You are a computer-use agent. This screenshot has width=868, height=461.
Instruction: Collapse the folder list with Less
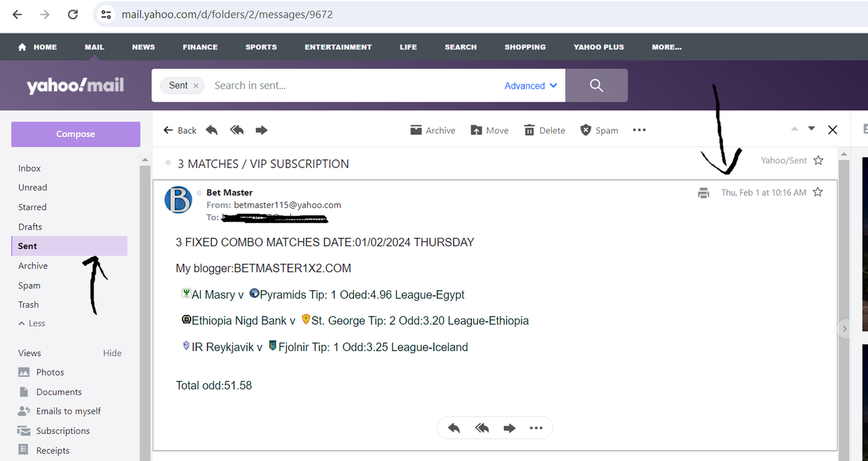[31, 323]
